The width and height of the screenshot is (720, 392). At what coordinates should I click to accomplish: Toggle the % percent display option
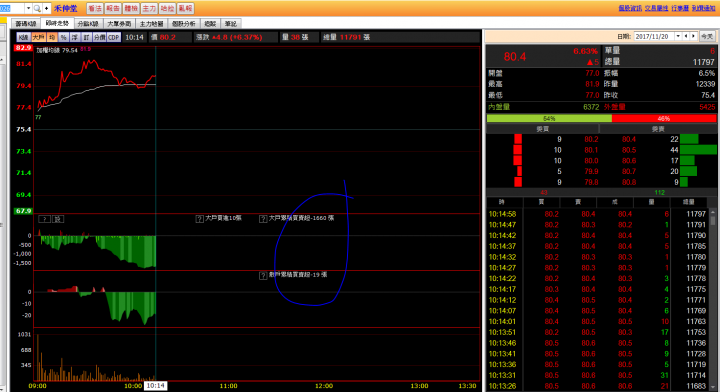pyautogui.click(x=63, y=37)
